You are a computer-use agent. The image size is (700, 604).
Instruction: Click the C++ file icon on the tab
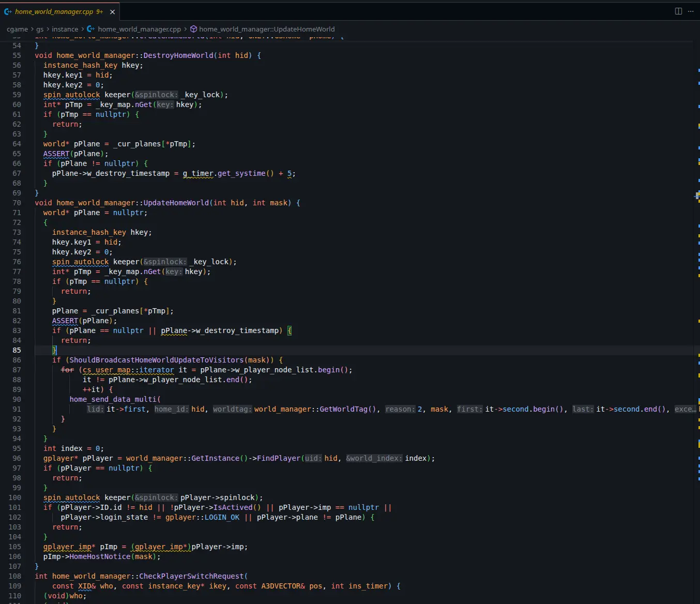coord(8,11)
